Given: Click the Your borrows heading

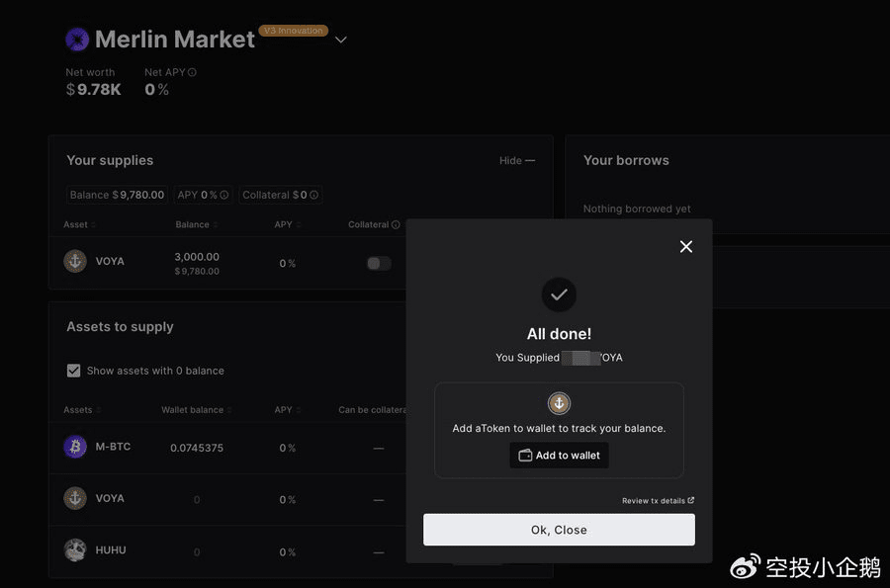Looking at the screenshot, I should pos(626,160).
